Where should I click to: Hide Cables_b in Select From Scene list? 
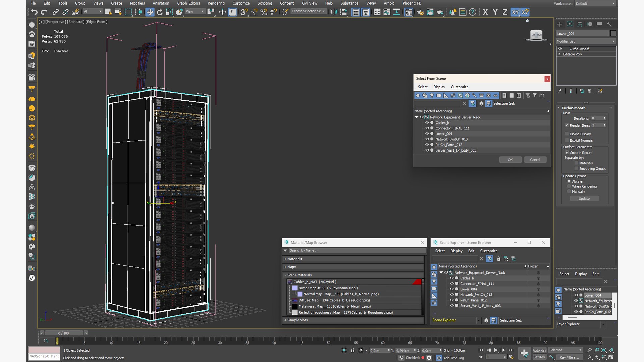(x=427, y=123)
